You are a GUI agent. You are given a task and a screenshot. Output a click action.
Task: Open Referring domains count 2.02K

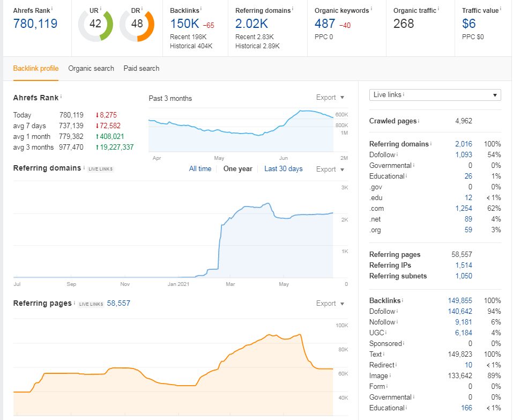point(251,24)
